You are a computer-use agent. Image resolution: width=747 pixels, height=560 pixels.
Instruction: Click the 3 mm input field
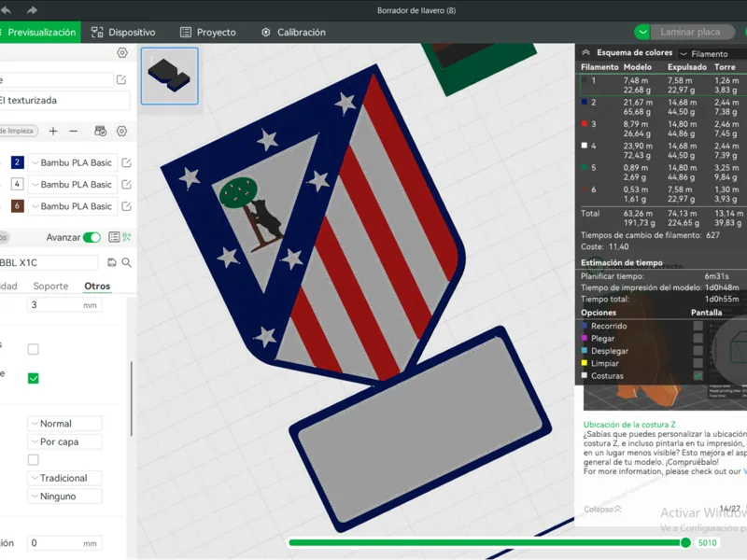point(64,305)
